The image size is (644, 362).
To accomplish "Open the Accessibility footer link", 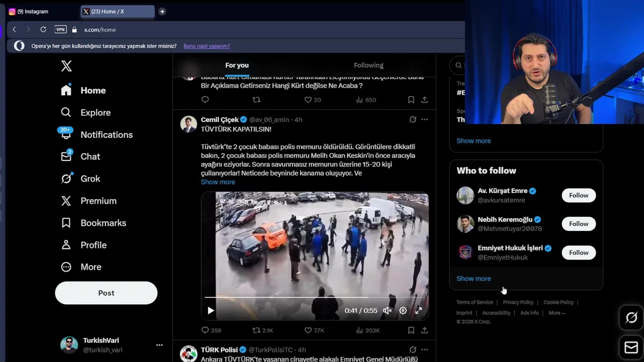I will coord(496,313).
